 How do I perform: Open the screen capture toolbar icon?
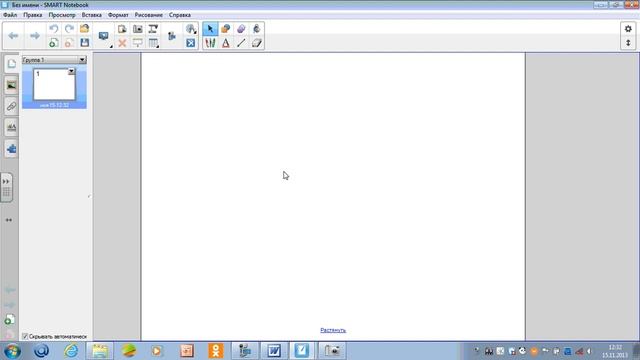[138, 29]
